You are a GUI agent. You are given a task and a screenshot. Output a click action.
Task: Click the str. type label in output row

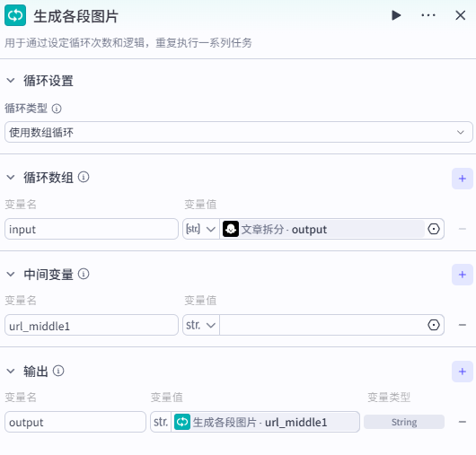click(161, 422)
